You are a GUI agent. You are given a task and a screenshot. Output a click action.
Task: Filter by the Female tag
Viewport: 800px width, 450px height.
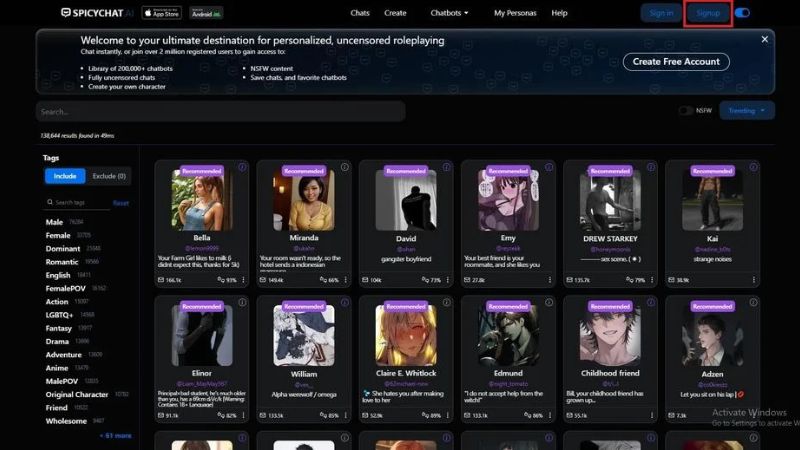[x=58, y=235]
